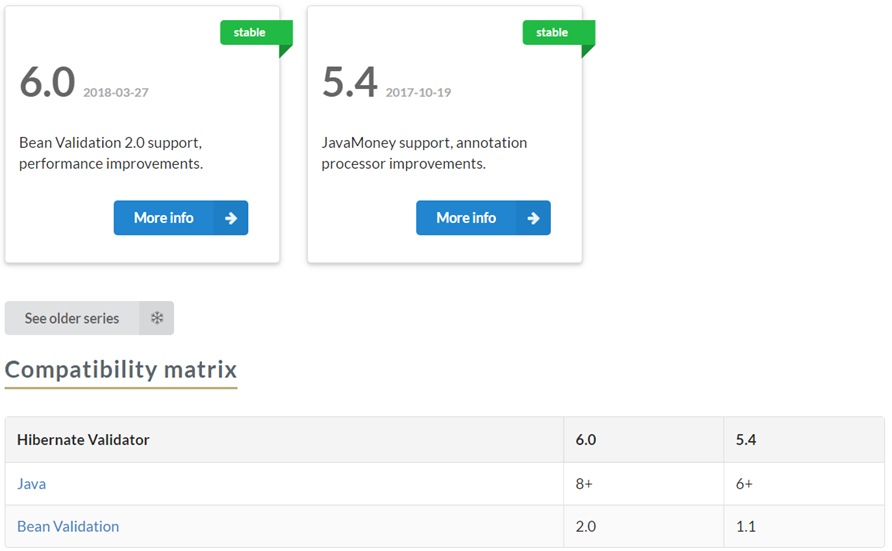Click the JavaMoney support description text
This screenshot has width=892, height=551.
pyautogui.click(x=424, y=153)
